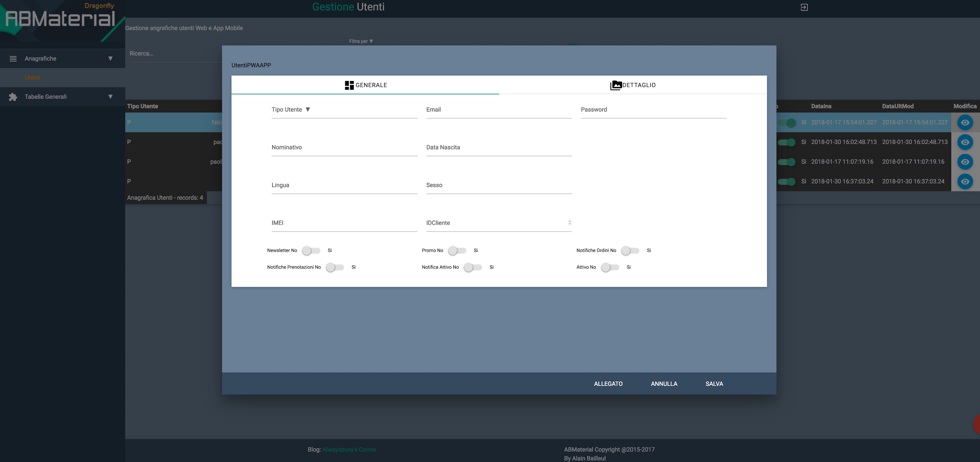This screenshot has height=462, width=980.
Task: Click the Annulla button
Action: [664, 384]
